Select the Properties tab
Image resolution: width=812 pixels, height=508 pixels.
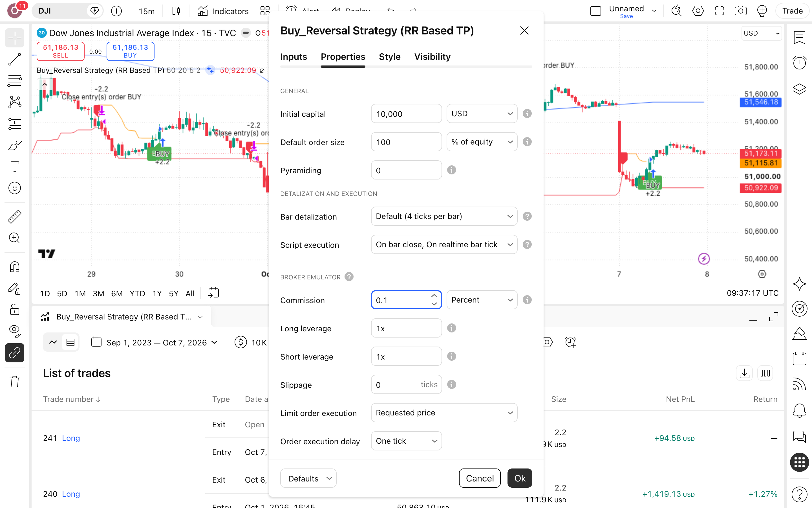[x=343, y=57]
